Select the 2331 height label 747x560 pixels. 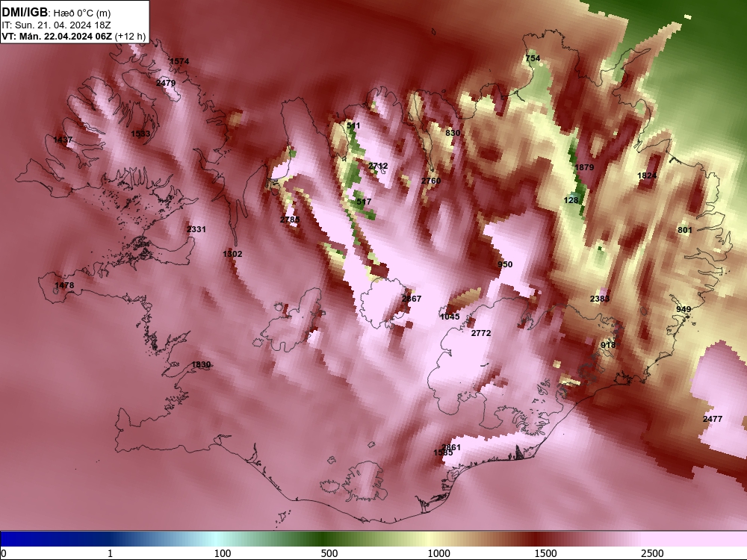pyautogui.click(x=196, y=229)
